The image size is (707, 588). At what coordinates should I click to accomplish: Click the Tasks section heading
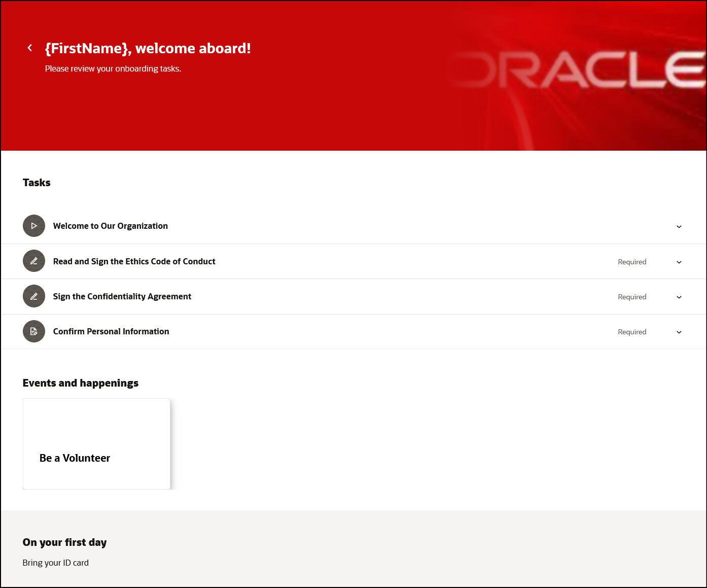click(x=37, y=183)
